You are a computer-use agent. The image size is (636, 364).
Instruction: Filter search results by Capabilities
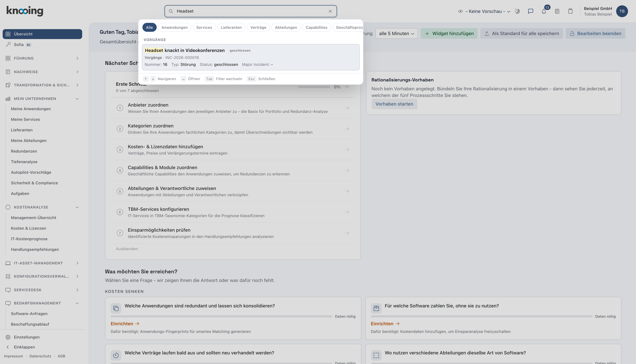click(317, 27)
